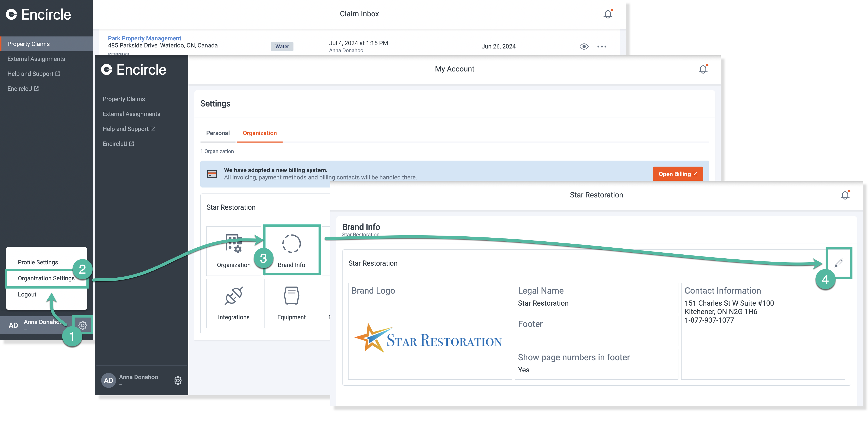Click the AD avatar in Claim Inbox sidebar
The image size is (868, 421).
13,325
